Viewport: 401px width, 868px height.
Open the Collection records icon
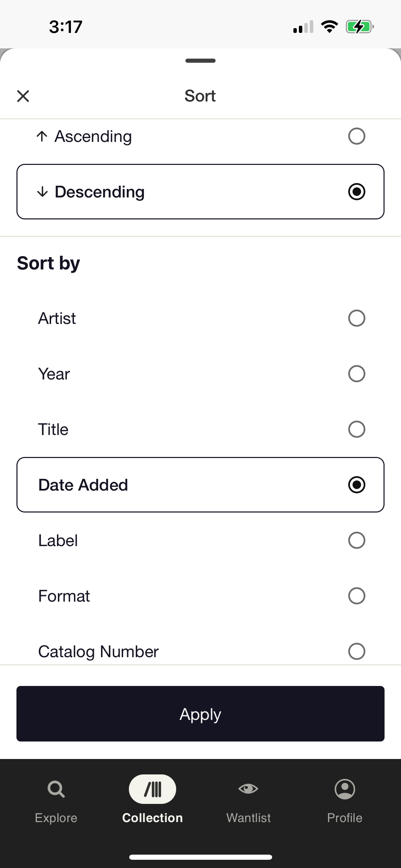(x=153, y=789)
